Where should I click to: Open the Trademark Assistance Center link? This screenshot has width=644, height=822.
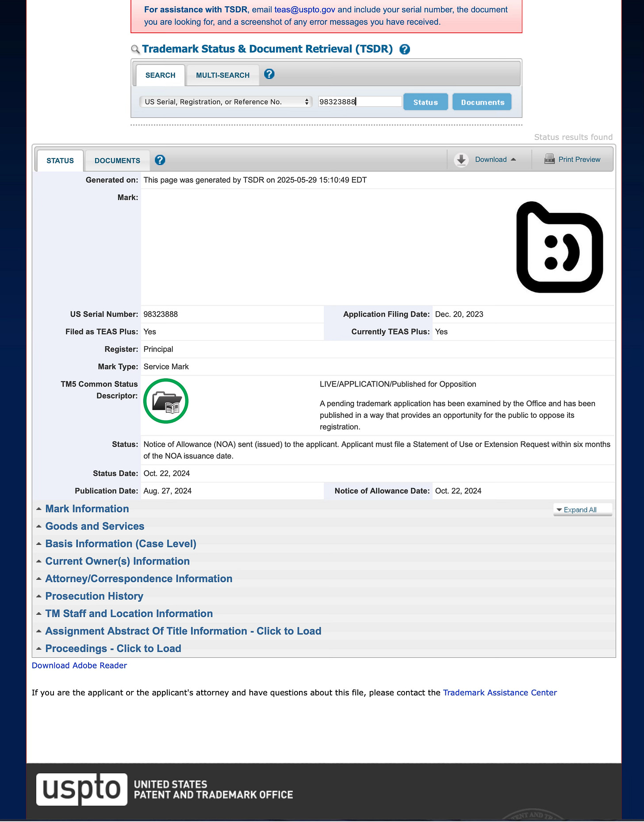coord(500,692)
